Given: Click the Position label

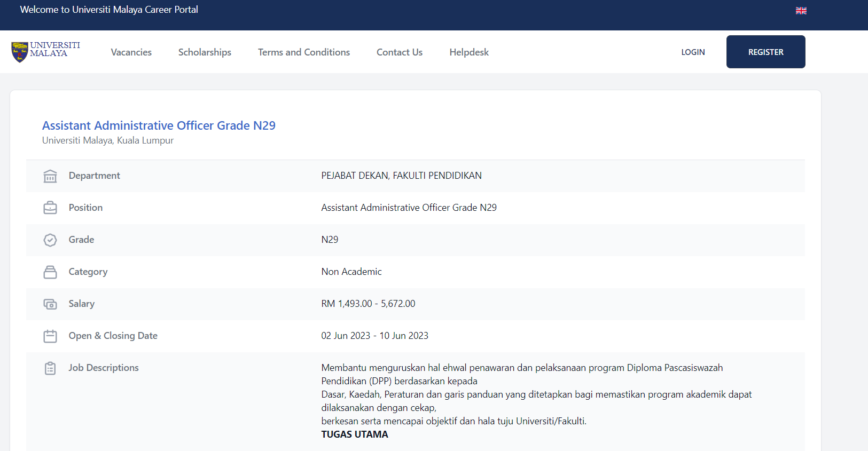Looking at the screenshot, I should 85,208.
